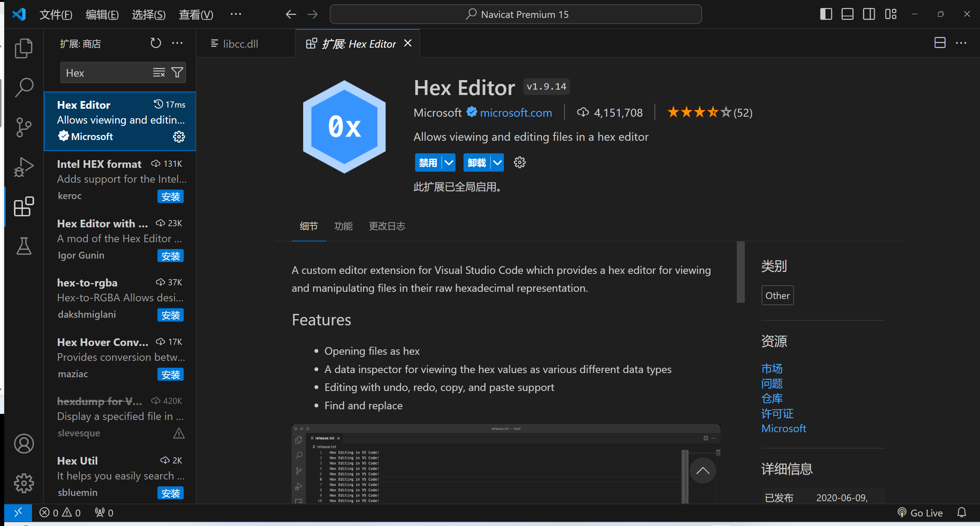Open the Explorer view icon
The height and width of the screenshot is (526, 980).
click(24, 48)
